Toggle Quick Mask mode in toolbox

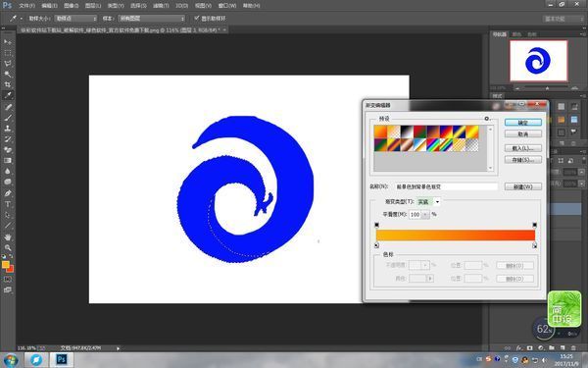[x=8, y=280]
